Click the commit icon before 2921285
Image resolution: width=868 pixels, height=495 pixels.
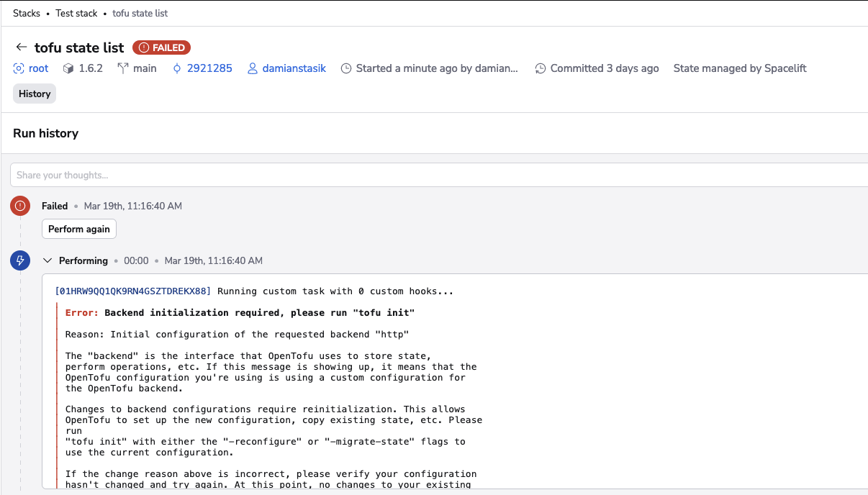point(176,68)
